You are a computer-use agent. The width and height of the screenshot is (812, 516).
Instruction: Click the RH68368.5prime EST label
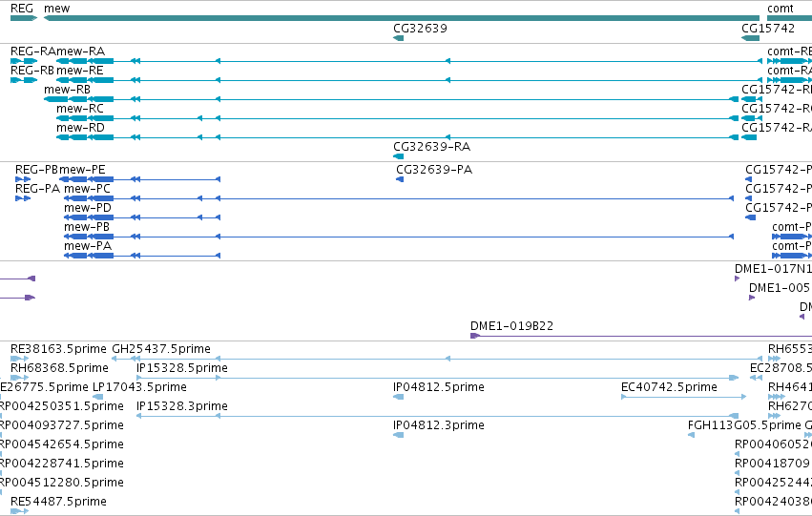click(x=59, y=368)
